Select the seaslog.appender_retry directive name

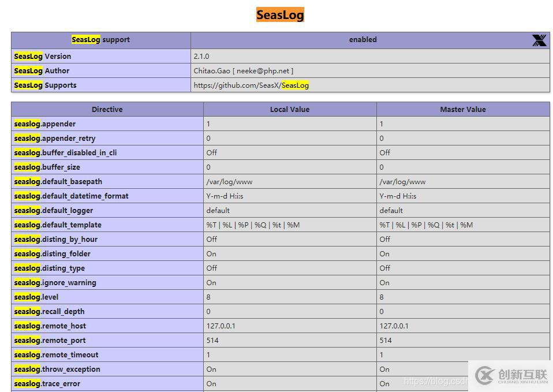point(55,139)
